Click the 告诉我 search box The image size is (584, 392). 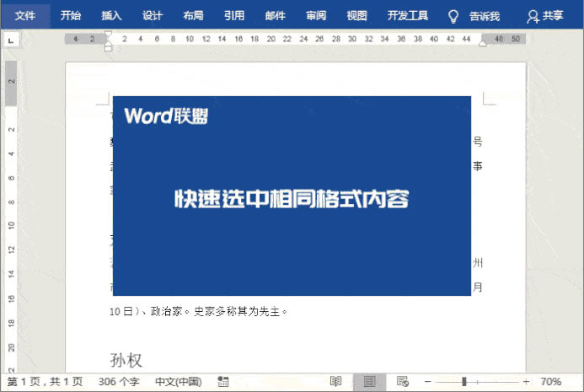click(x=485, y=16)
